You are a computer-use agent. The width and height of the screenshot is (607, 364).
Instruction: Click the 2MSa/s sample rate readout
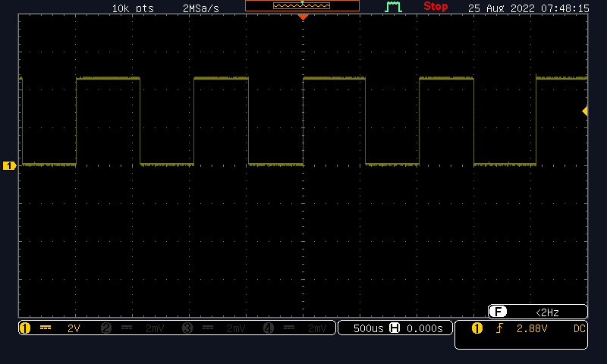[x=202, y=8]
